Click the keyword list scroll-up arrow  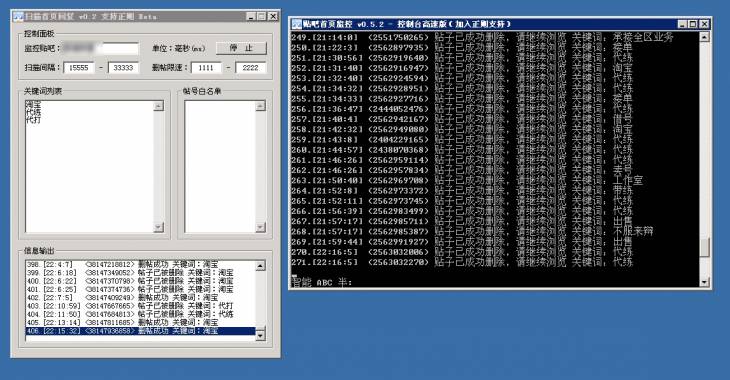tap(159, 106)
